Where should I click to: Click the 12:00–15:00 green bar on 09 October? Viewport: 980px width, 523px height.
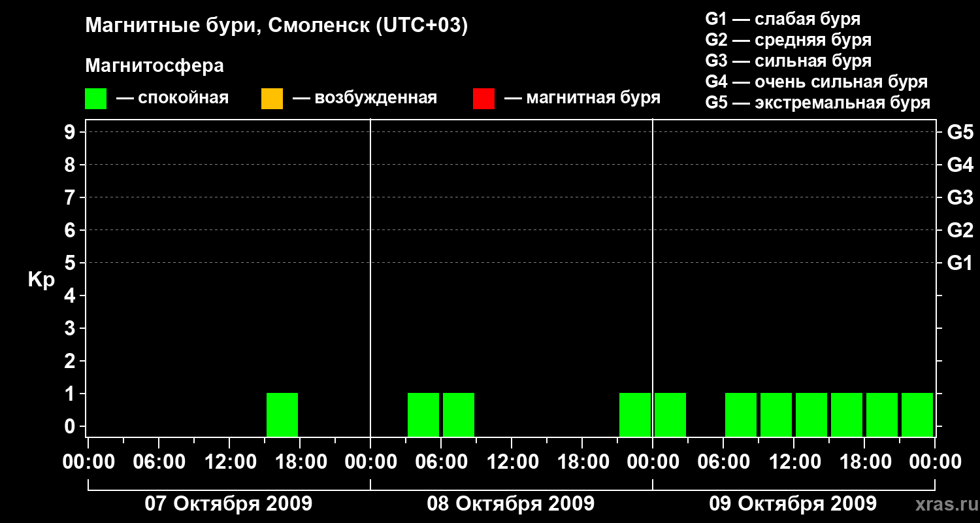tap(811, 414)
